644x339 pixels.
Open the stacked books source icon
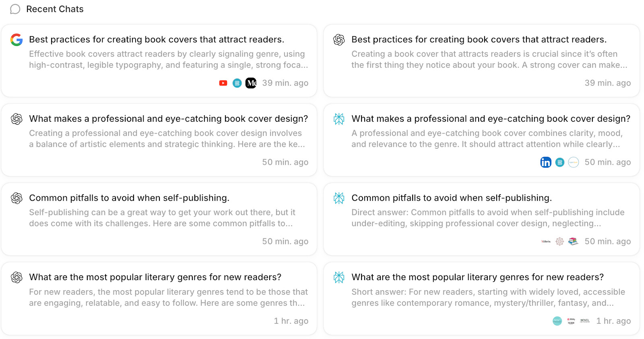click(573, 241)
